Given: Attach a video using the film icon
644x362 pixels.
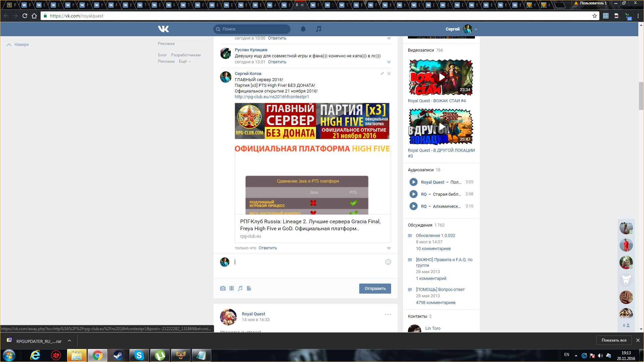Looking at the screenshot, I should (231, 288).
